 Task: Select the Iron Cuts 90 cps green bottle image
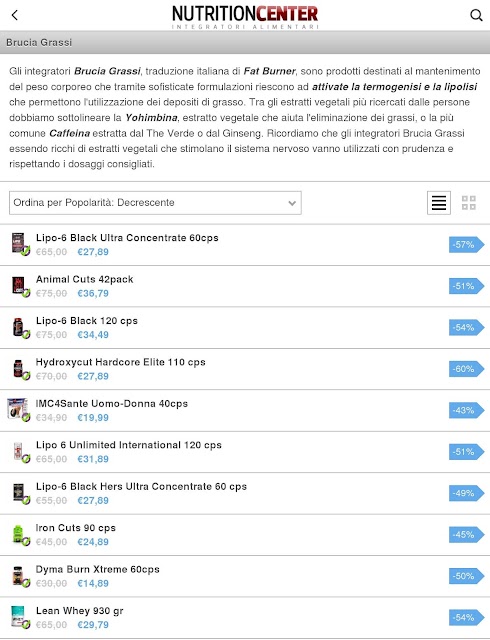click(x=20, y=535)
